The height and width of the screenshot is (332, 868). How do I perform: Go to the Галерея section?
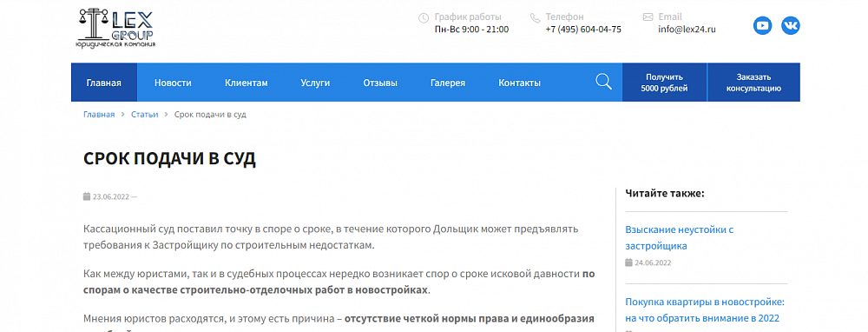pos(448,83)
